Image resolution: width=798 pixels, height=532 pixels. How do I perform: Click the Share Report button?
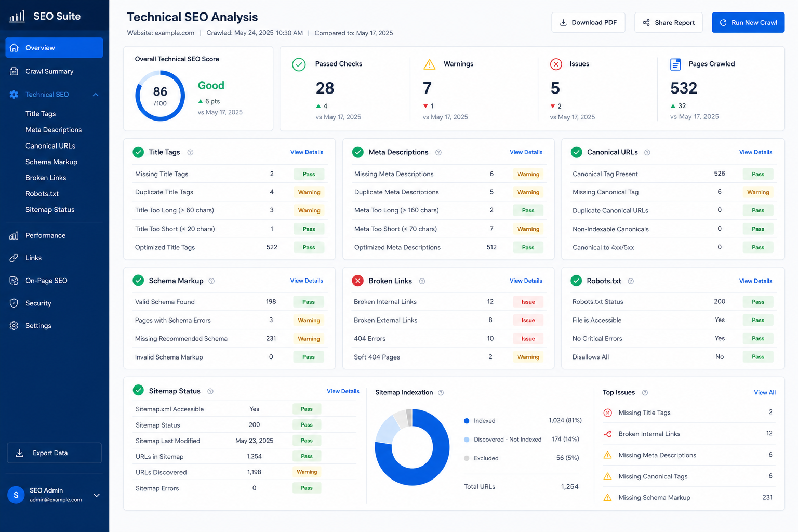pyautogui.click(x=669, y=22)
